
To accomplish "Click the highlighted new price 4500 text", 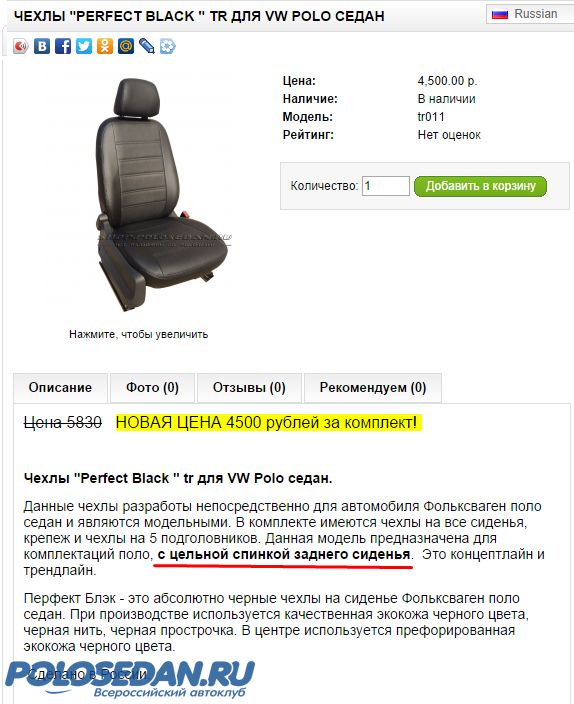I will click(x=269, y=422).
